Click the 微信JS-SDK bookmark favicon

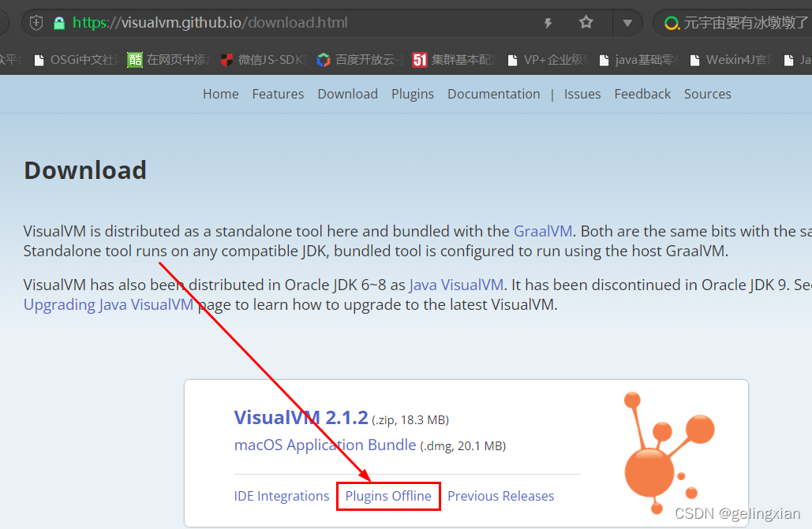coord(224,59)
